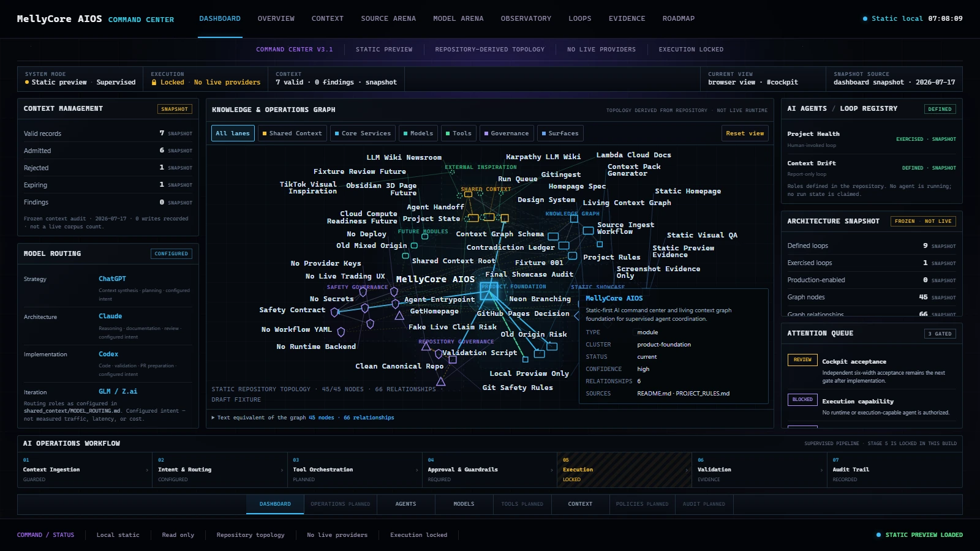Click the orange status dot before Static preview
Screen dimensions: 980x551
(x=27, y=82)
